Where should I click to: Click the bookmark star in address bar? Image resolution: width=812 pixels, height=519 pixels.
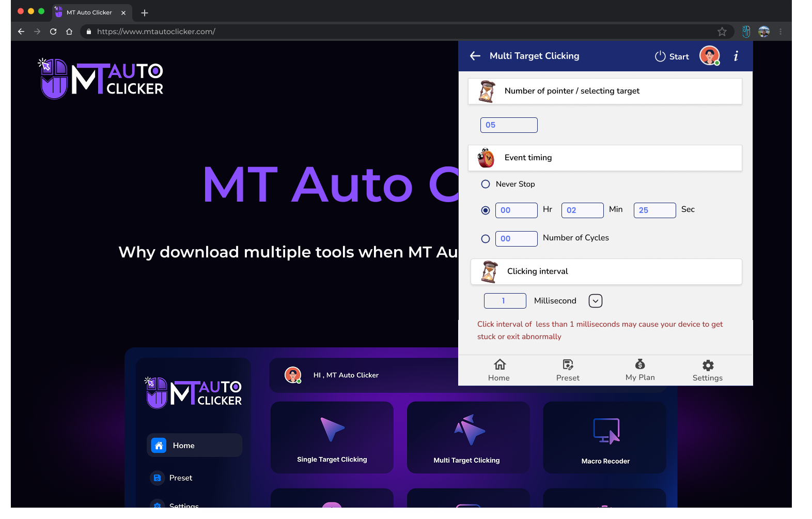coord(722,32)
